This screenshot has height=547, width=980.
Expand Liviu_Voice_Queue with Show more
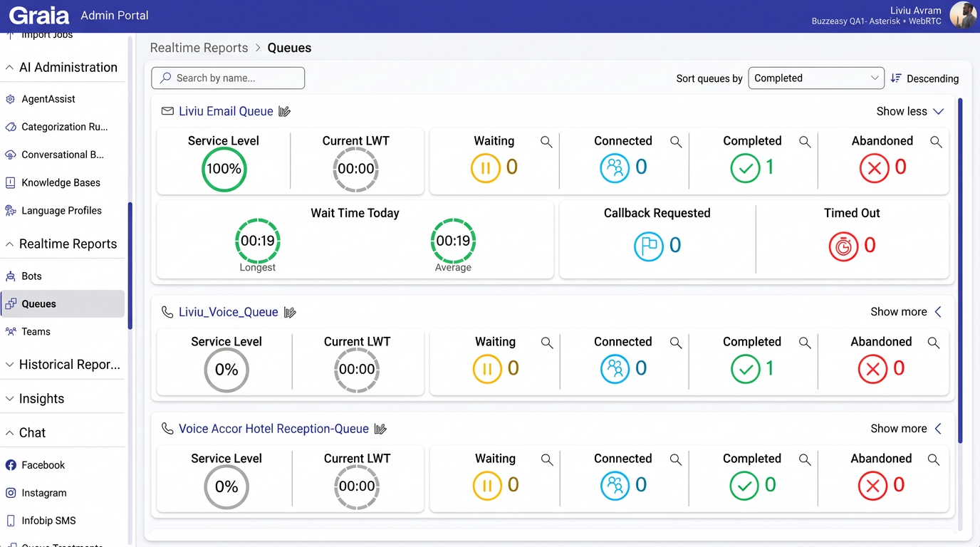coord(906,312)
